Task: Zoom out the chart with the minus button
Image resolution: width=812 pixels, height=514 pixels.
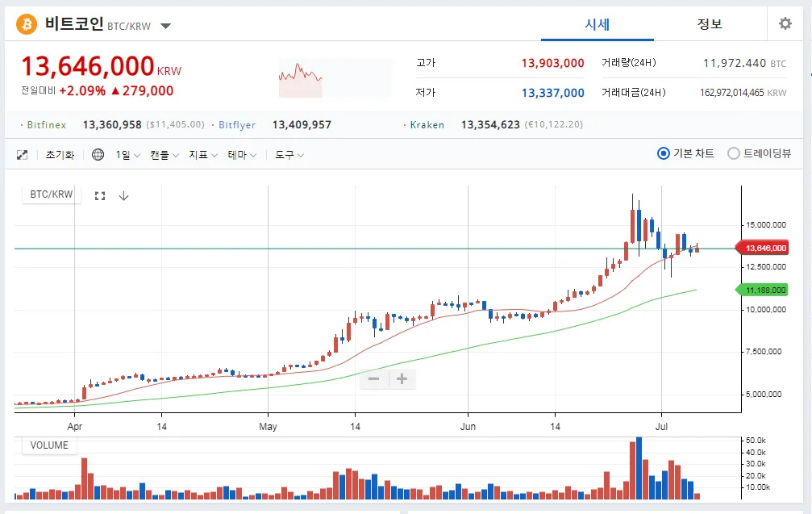Action: pos(373,378)
